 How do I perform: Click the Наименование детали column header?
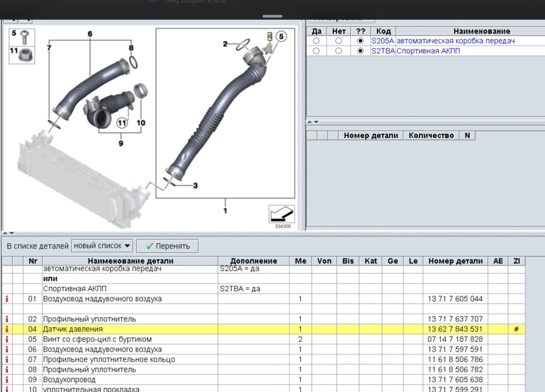pyautogui.click(x=130, y=261)
